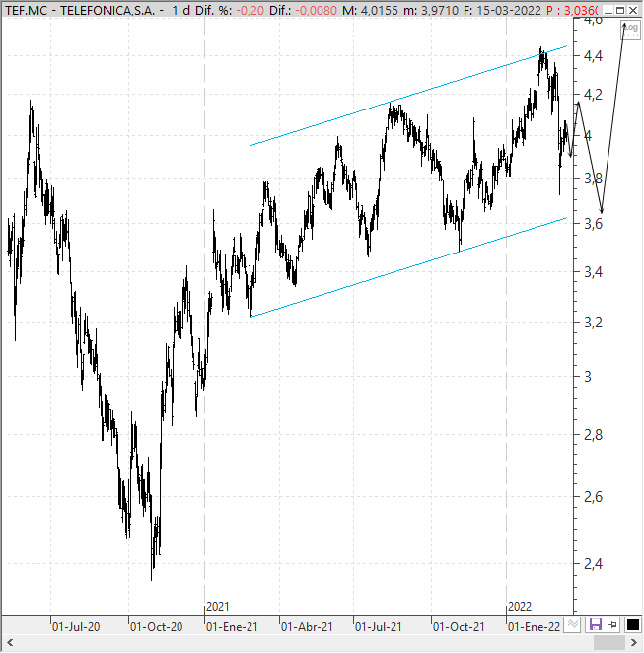This screenshot has height=653, width=644.
Task: Click the 2021 year marker
Action: point(218,607)
